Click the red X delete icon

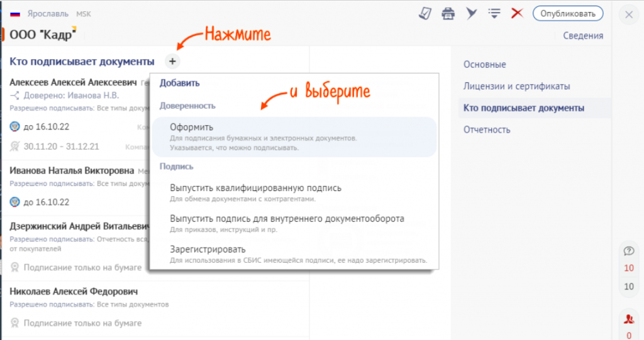[x=518, y=13]
